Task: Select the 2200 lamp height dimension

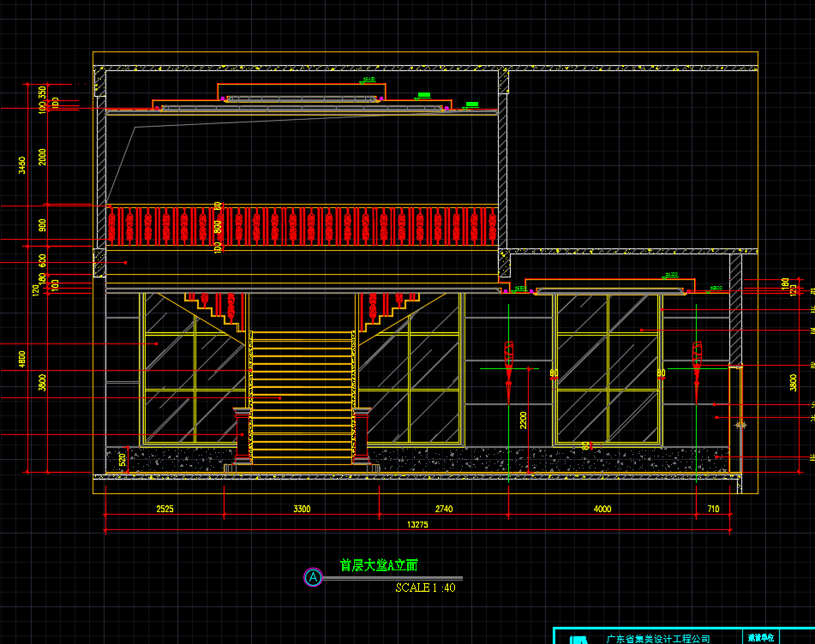Action: click(523, 420)
